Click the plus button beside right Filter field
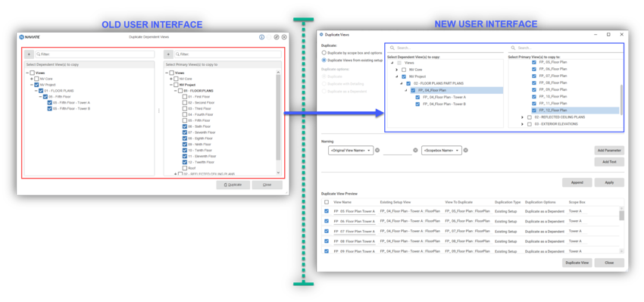This screenshot has width=644, height=302. click(168, 54)
